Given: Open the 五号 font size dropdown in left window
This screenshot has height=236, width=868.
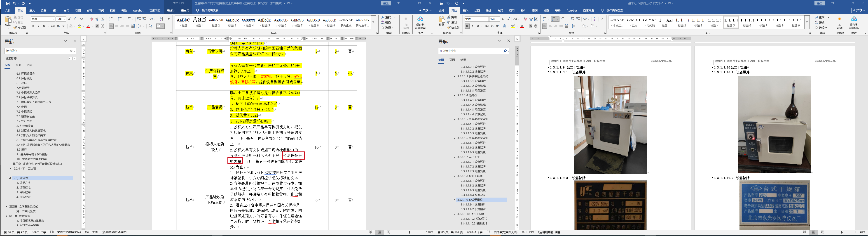Looking at the screenshot, I should [x=64, y=19].
